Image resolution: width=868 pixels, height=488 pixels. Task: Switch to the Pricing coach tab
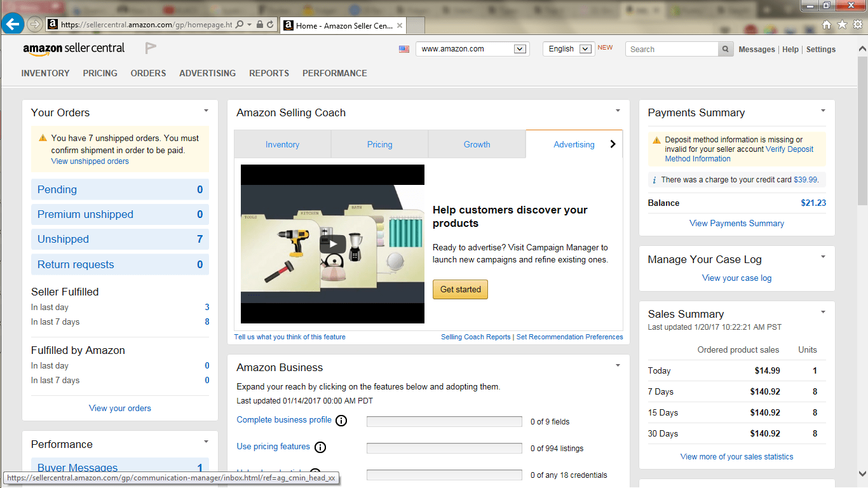(x=380, y=144)
